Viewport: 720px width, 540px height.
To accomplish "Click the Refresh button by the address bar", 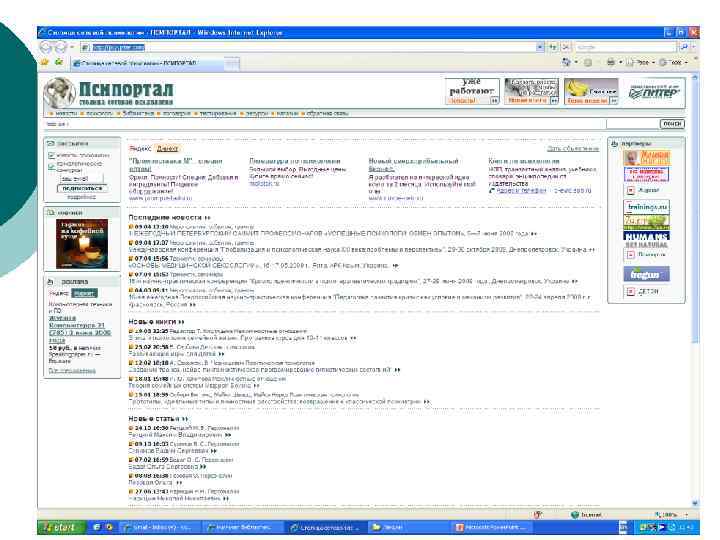I will [x=553, y=47].
